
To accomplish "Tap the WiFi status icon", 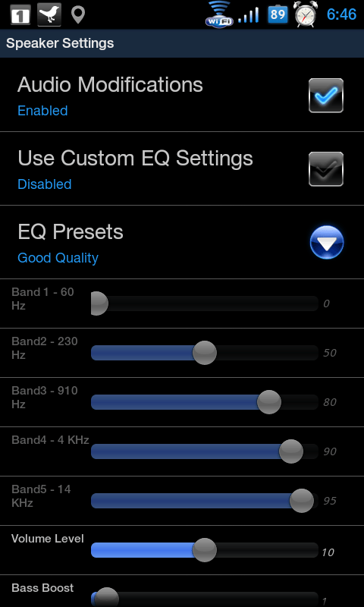I will click(x=219, y=14).
